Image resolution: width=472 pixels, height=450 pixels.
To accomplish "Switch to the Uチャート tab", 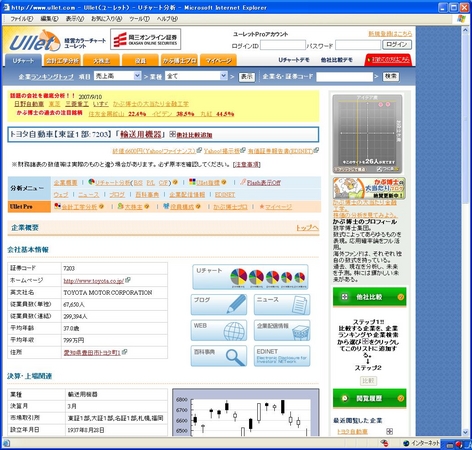I will point(23,61).
